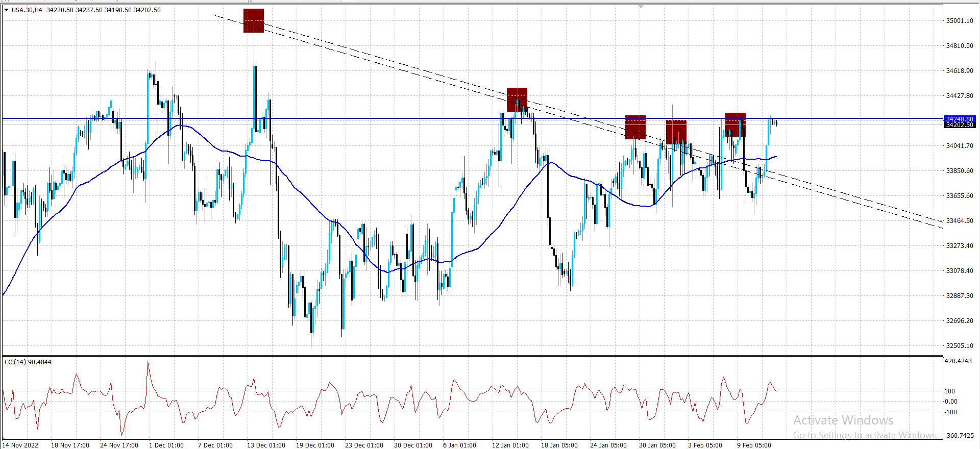980x449 pixels.
Task: Click the red rectangle nearest 3 Feb
Action: [x=676, y=132]
